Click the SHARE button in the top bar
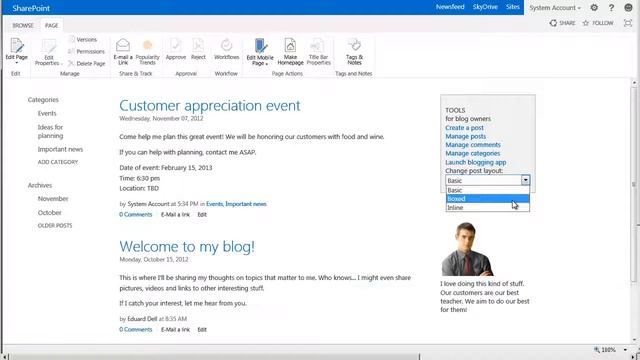This screenshot has height=360, width=640. (562, 23)
